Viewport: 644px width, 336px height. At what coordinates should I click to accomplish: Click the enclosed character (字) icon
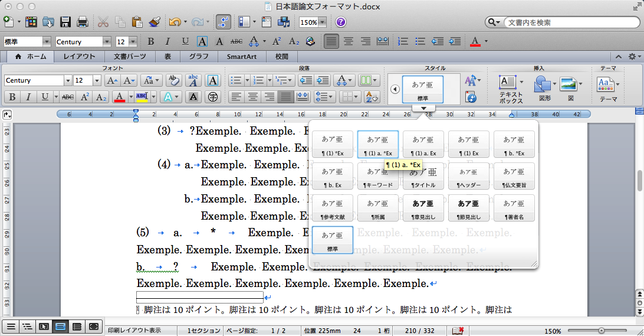213,97
